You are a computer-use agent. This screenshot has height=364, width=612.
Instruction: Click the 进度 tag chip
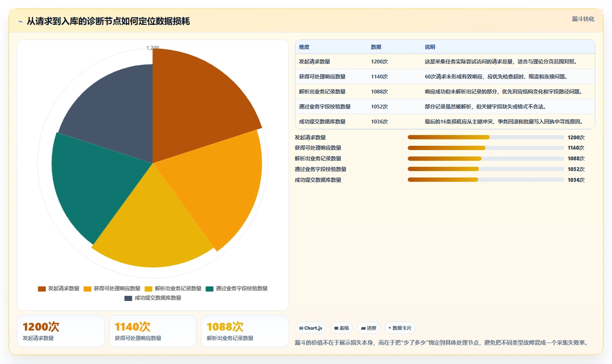[369, 328]
